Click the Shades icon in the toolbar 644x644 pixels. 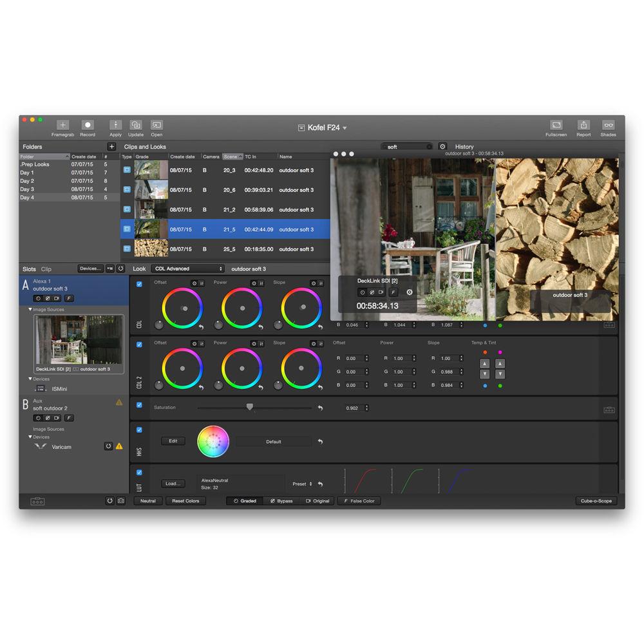[608, 126]
